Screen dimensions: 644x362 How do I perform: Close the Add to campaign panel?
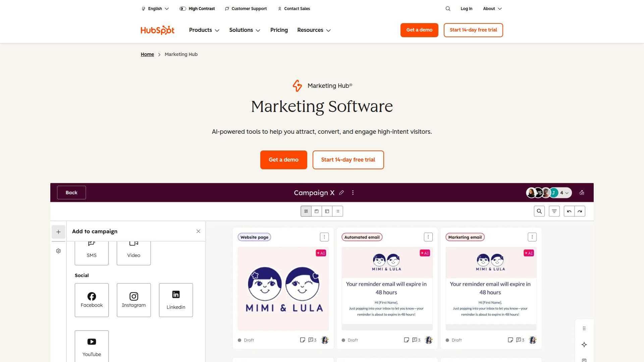pyautogui.click(x=198, y=231)
